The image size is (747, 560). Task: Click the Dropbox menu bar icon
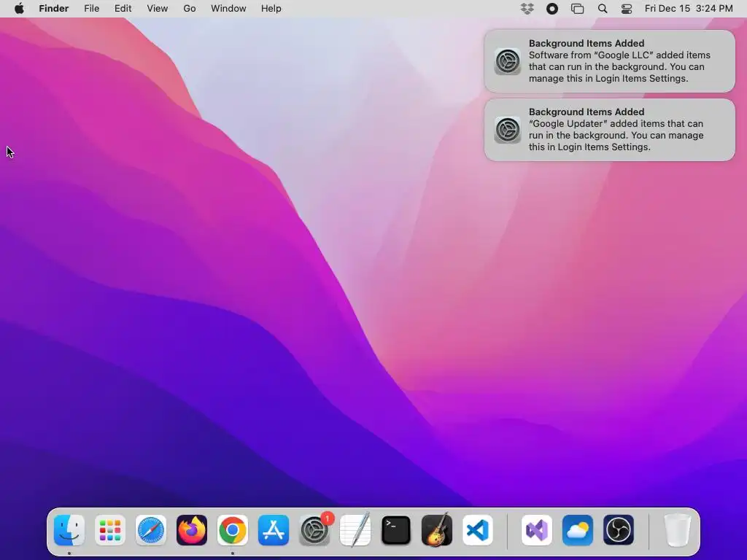pyautogui.click(x=527, y=9)
